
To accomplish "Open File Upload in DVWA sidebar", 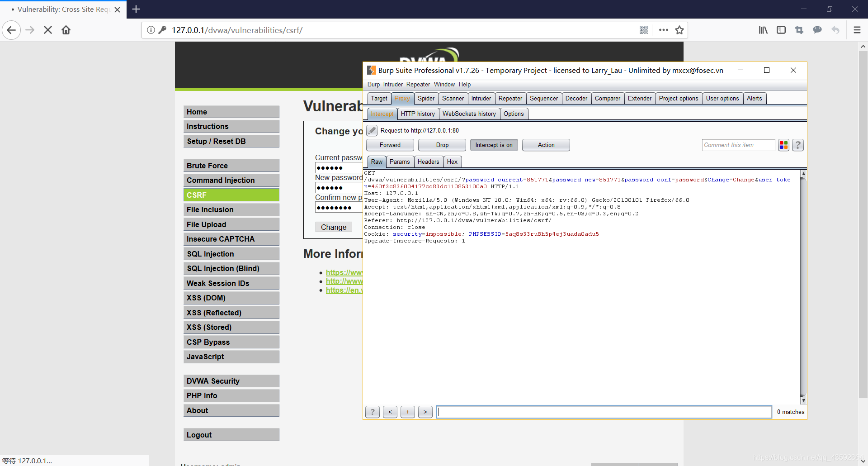I will [231, 224].
